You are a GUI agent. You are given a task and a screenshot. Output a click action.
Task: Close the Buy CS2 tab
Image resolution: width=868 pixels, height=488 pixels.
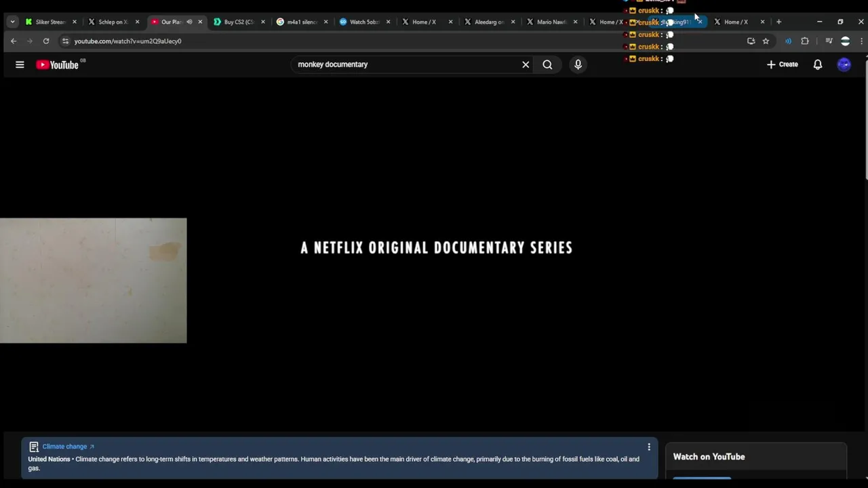(263, 22)
